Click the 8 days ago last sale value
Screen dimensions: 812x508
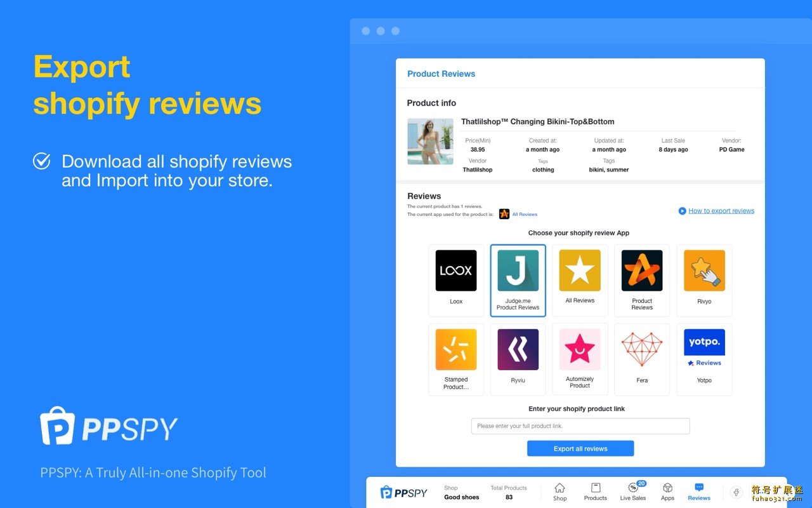pos(673,150)
